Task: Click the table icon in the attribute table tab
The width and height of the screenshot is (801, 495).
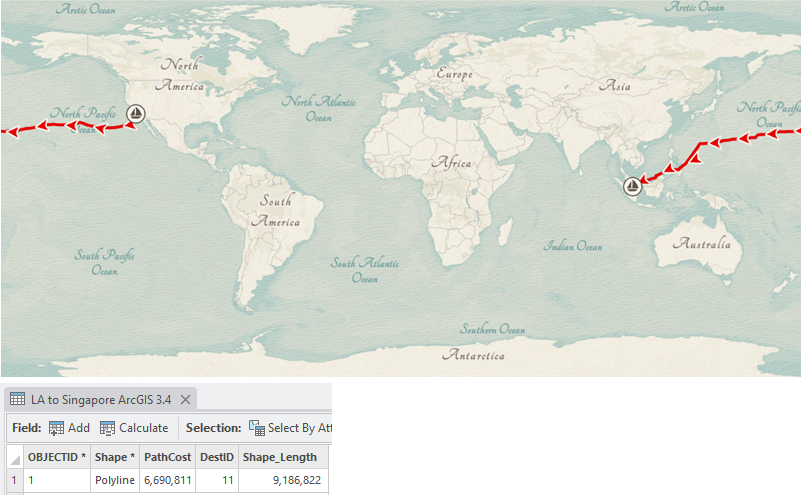Action: (17, 399)
